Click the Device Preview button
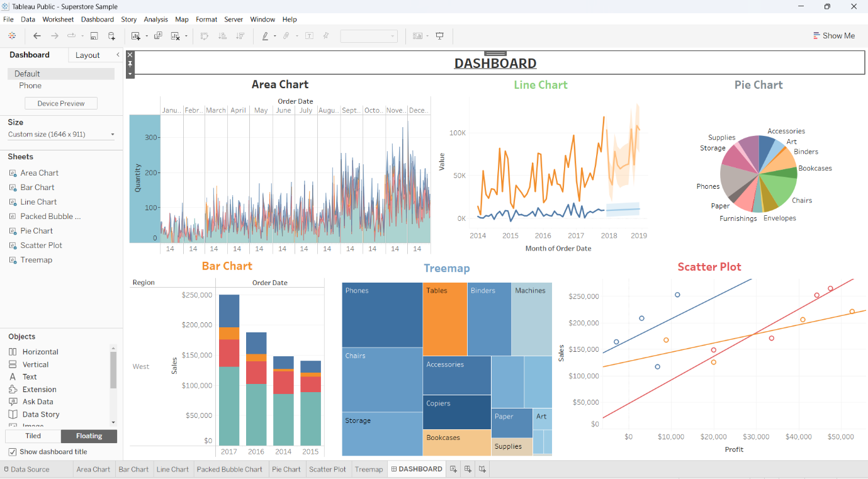This screenshot has width=868, height=479. 60,103
